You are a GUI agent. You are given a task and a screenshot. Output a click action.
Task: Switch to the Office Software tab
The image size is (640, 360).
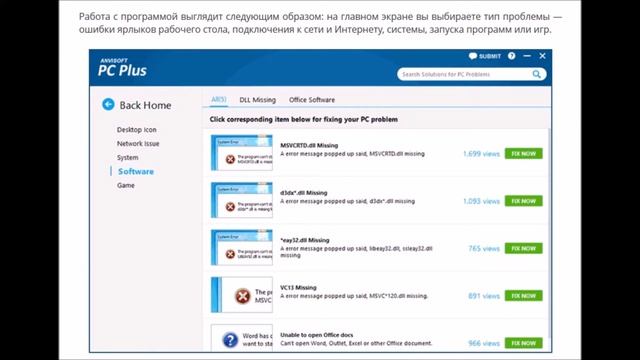(312, 100)
